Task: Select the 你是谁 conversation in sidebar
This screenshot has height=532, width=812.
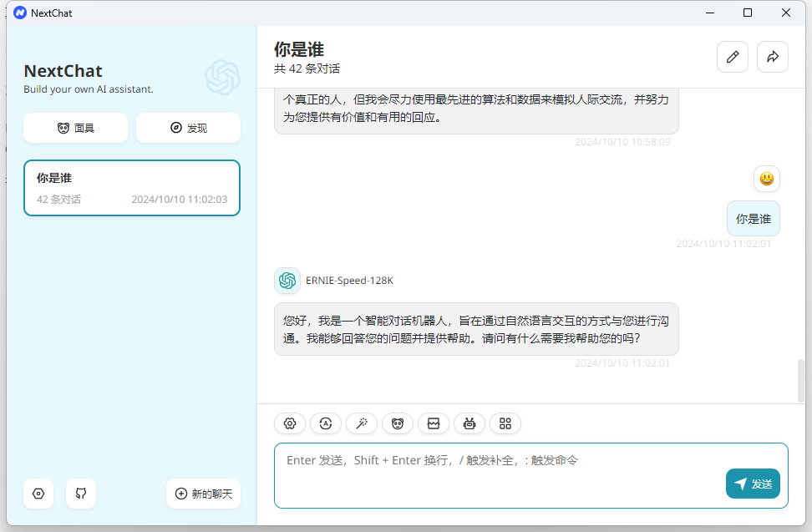Action: tap(132, 188)
